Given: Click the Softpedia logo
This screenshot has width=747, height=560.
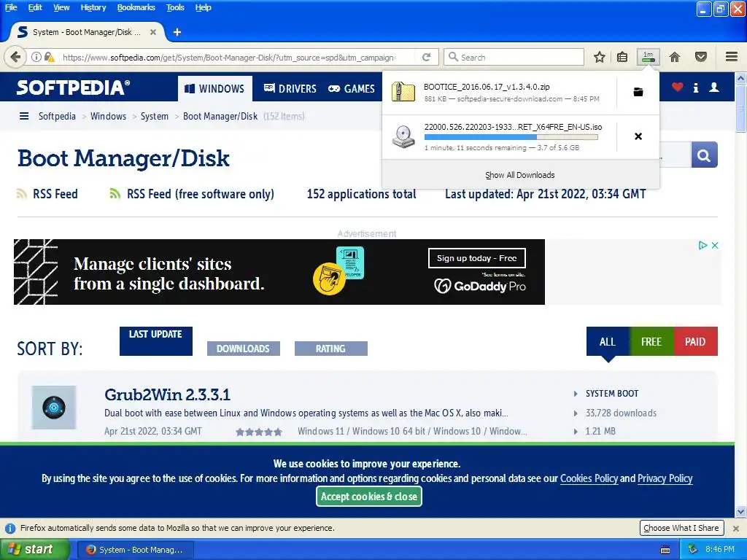Looking at the screenshot, I should coord(73,87).
